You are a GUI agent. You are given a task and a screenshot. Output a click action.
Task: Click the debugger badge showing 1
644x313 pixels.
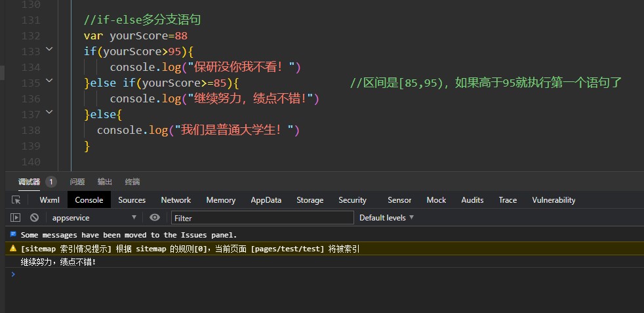(51, 182)
